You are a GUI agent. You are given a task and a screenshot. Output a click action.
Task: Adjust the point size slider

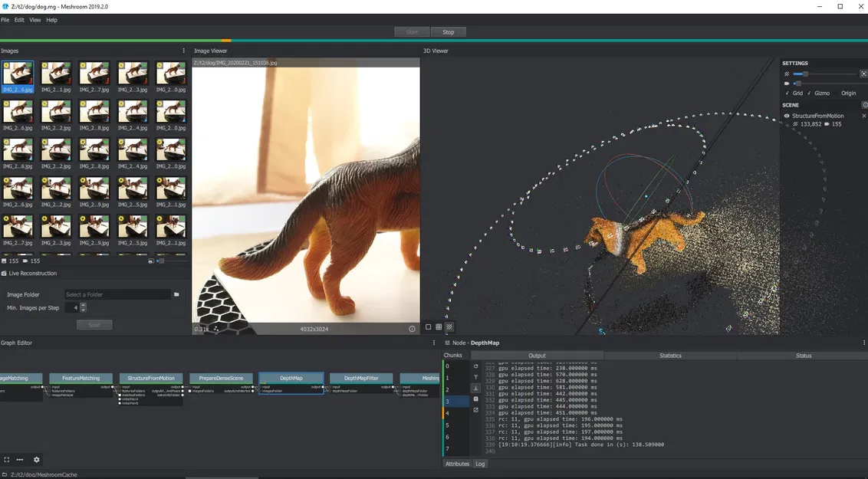coord(825,74)
